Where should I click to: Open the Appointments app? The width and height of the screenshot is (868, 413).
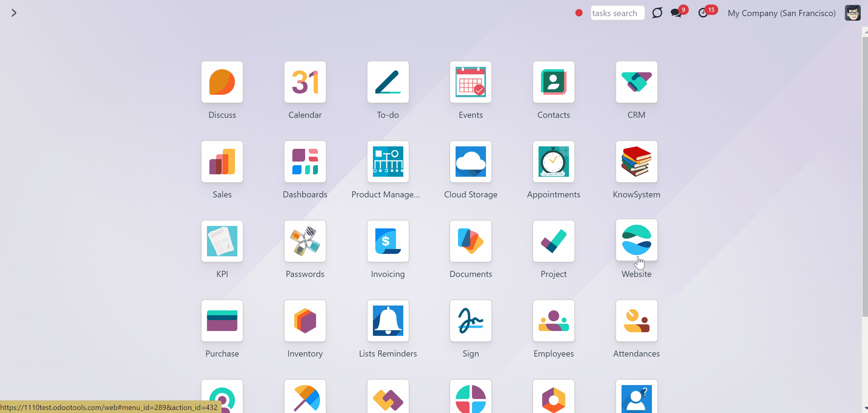pos(554,162)
